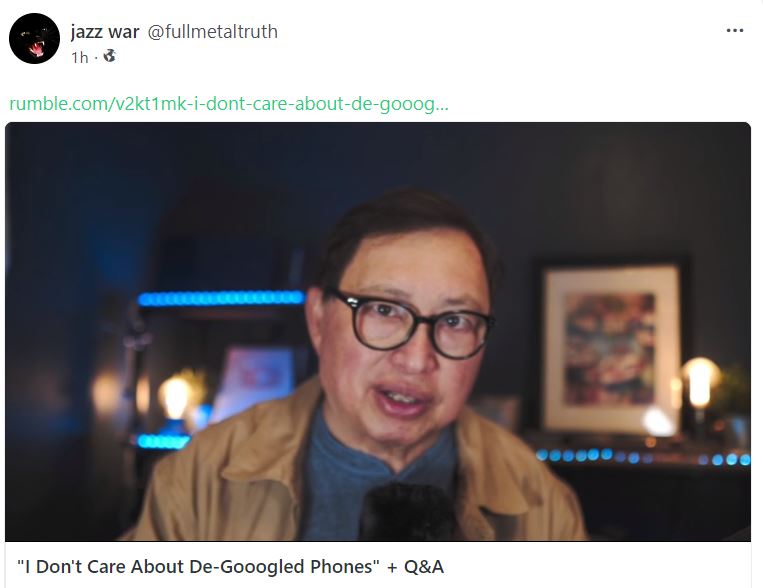Click the black microphone in the preview
This screenshot has width=763, height=588.
409,513
